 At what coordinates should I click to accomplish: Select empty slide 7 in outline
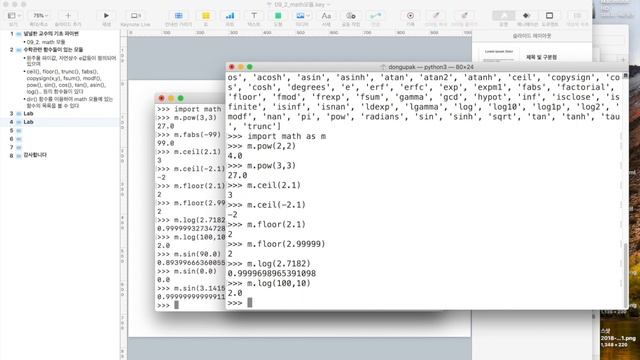click(x=60, y=147)
